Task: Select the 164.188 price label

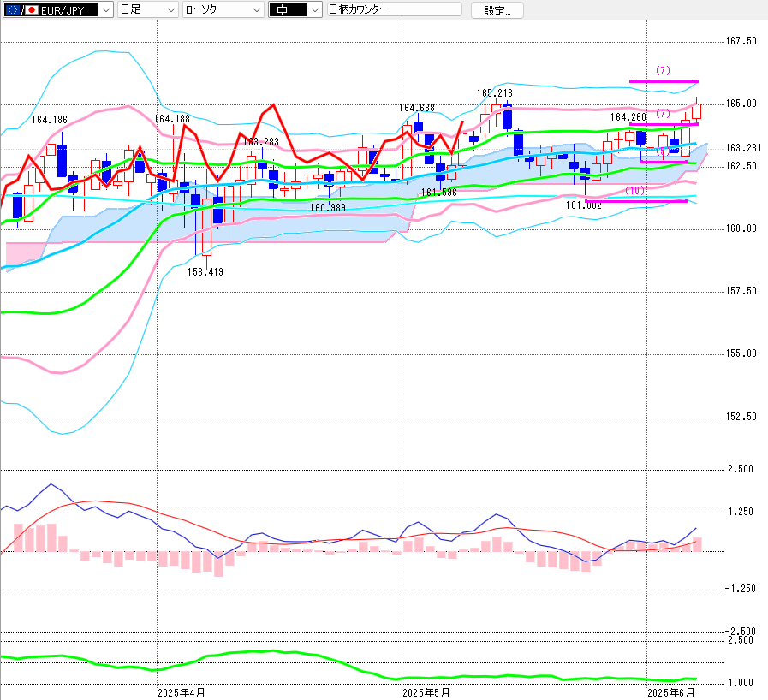Action: pos(172,118)
